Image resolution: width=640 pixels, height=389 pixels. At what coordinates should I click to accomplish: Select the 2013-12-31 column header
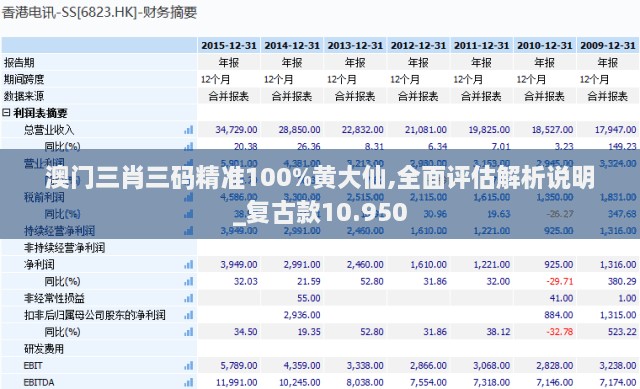click(x=355, y=45)
